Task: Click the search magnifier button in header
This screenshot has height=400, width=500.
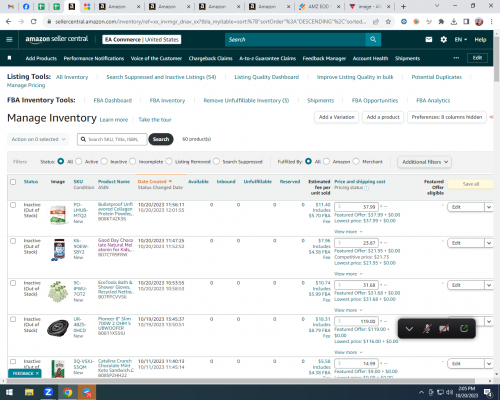Action: (x=373, y=39)
